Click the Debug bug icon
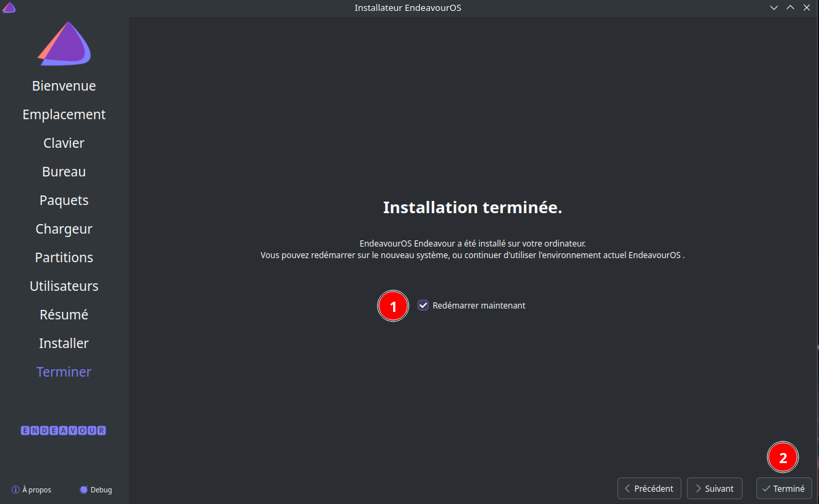819x504 pixels. [84, 490]
